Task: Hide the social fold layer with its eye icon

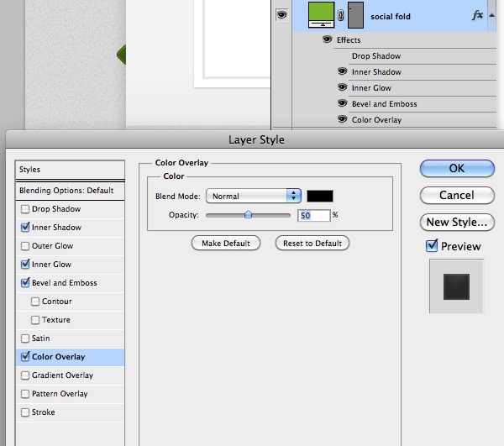Action: click(281, 15)
